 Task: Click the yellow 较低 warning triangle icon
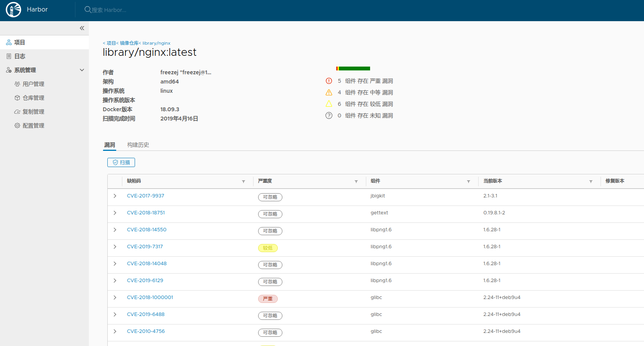[329, 104]
